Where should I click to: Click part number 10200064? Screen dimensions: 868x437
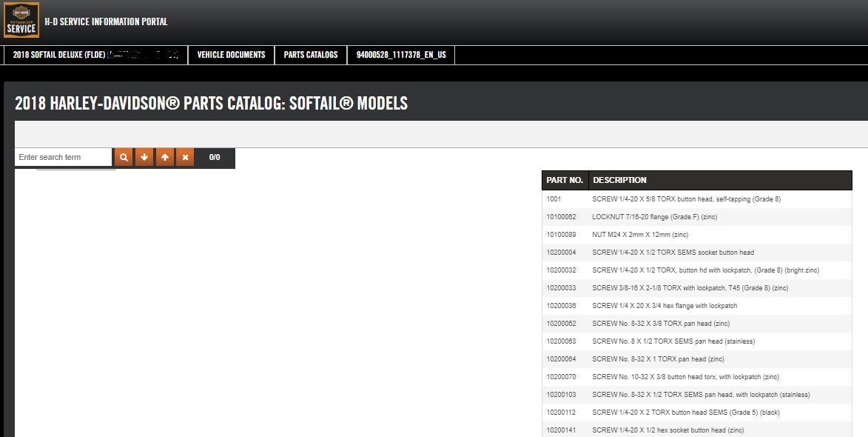[561, 359]
